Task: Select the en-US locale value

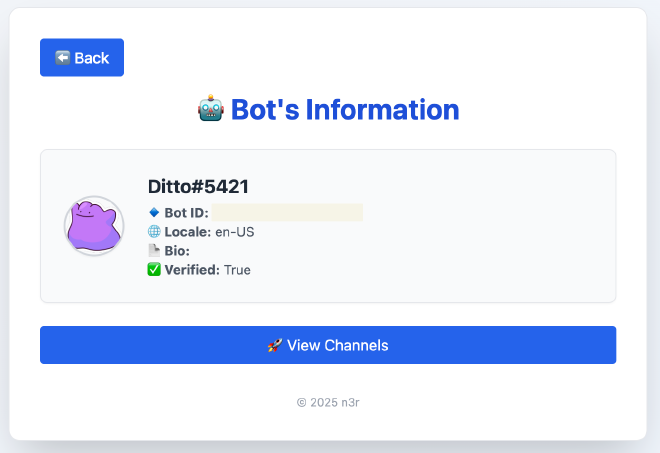Action: pyautogui.click(x=235, y=232)
